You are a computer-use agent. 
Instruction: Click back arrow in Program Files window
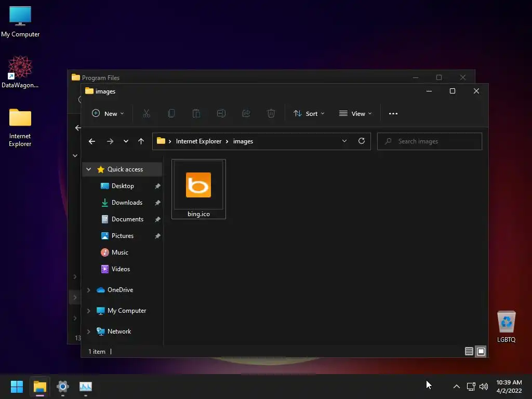tap(78, 128)
